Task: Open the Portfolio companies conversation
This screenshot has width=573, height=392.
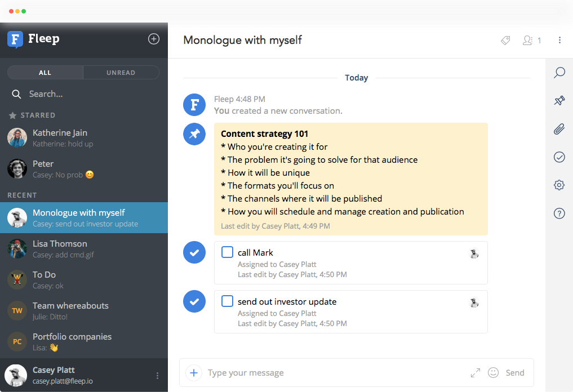Action: (x=84, y=341)
